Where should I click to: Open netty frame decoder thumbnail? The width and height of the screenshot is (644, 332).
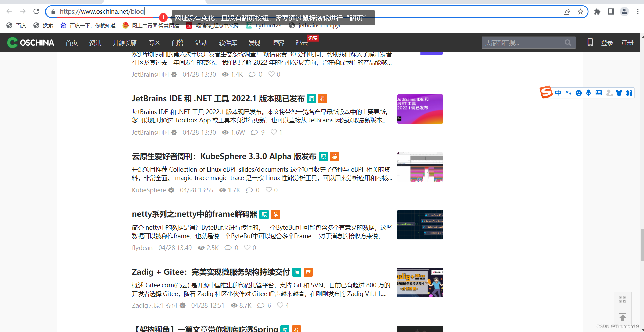[420, 225]
